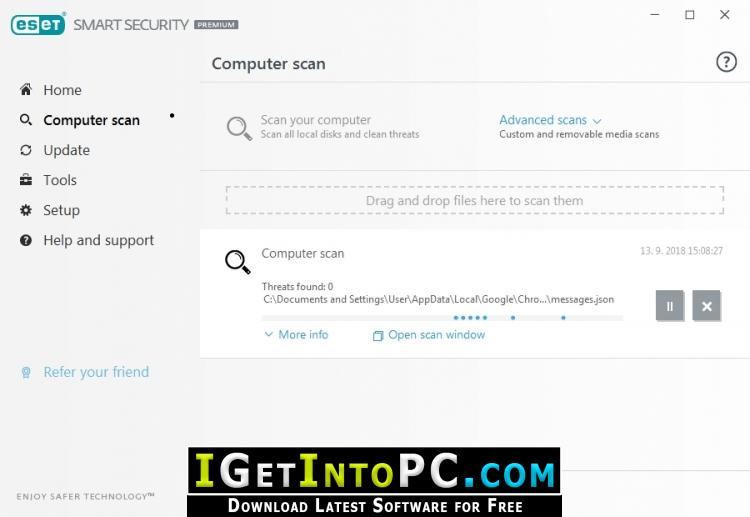
Task: Click the Update refresh arrows icon
Action: click(26, 150)
